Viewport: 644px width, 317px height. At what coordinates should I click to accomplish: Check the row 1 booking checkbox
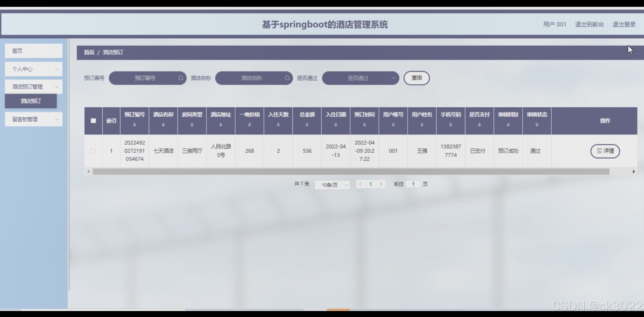[x=93, y=151]
